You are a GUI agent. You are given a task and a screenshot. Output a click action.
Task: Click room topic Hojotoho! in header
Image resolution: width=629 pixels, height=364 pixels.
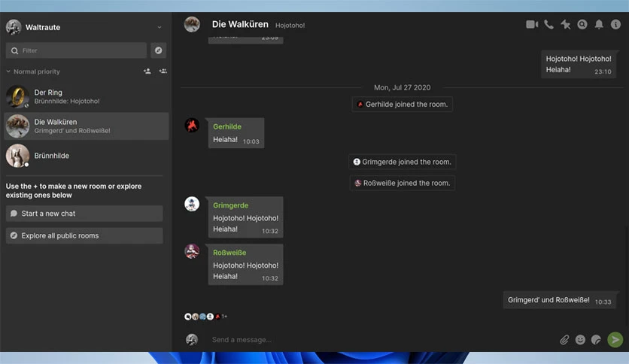pos(290,26)
